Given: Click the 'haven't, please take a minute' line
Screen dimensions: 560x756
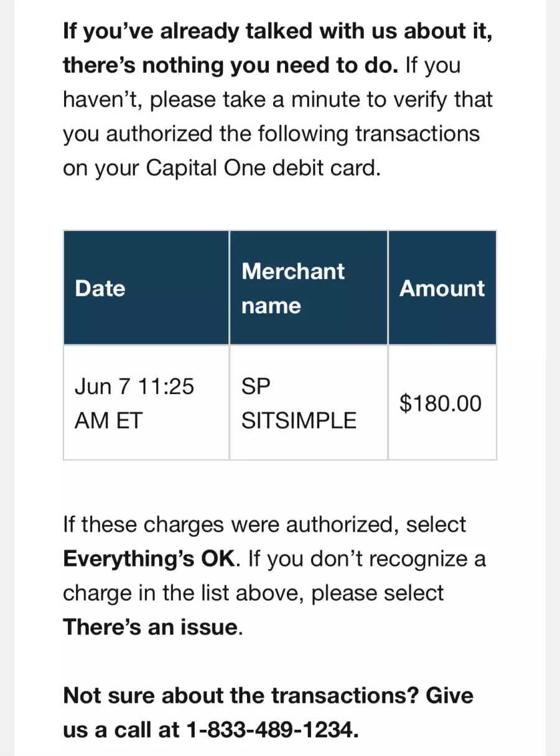Looking at the screenshot, I should point(278,100).
